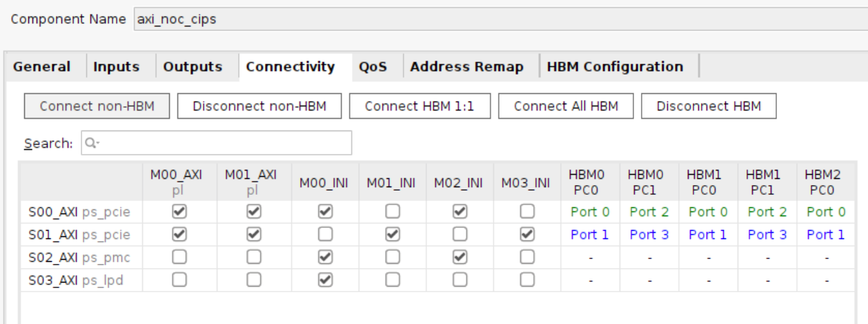Click Port 3 under HBM1 PC1
The image size is (868, 324).
pyautogui.click(x=767, y=235)
